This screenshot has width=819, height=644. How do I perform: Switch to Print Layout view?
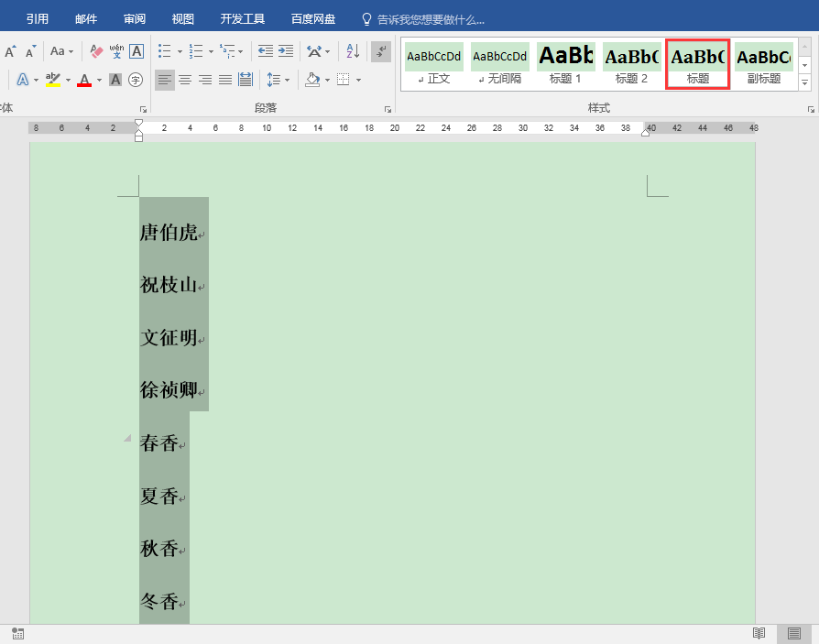[794, 634]
